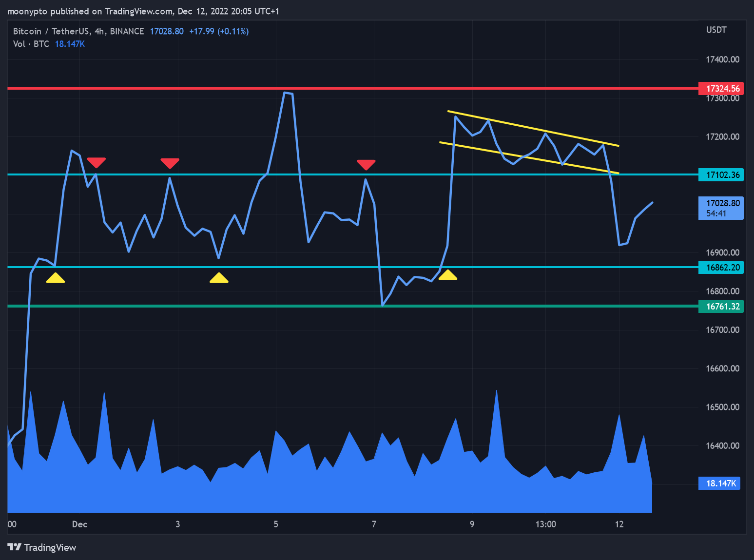Click the 7 date label on time axis
The width and height of the screenshot is (754, 560).
pyautogui.click(x=374, y=524)
